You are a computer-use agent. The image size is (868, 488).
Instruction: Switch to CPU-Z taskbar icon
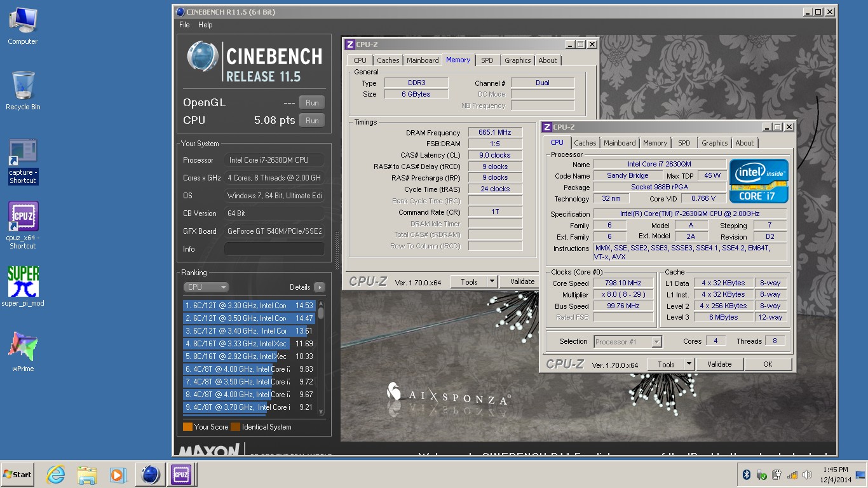[181, 475]
